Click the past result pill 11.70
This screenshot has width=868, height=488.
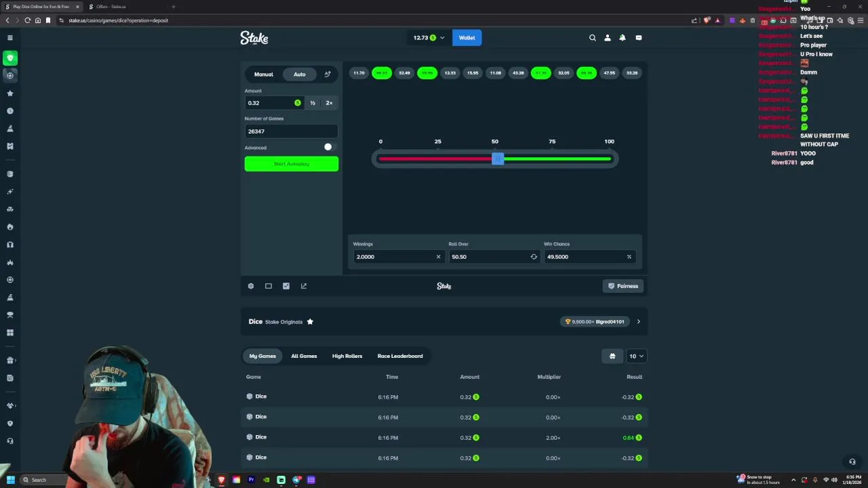point(359,73)
